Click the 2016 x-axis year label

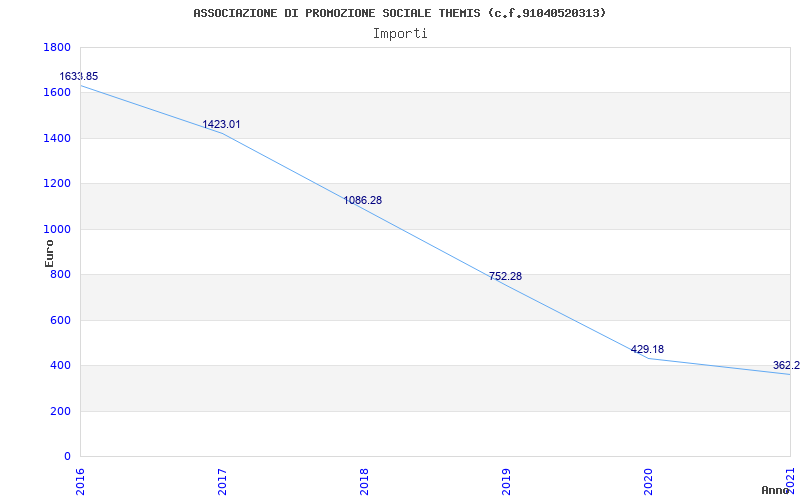point(81,482)
